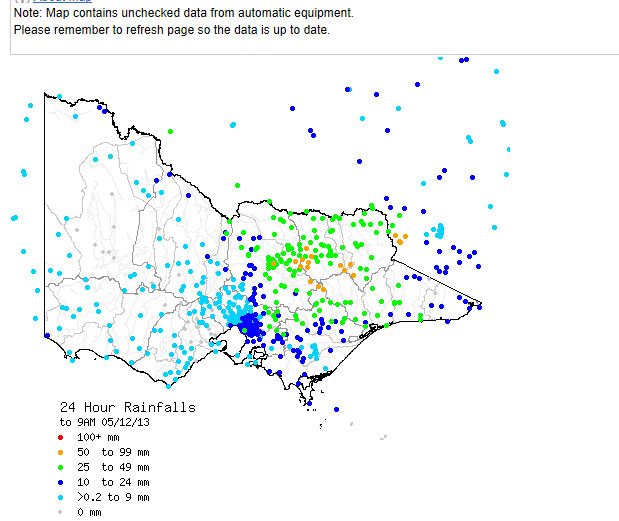Click the '100+ mm' legend label
619x521 pixels.
pyautogui.click(x=98, y=437)
